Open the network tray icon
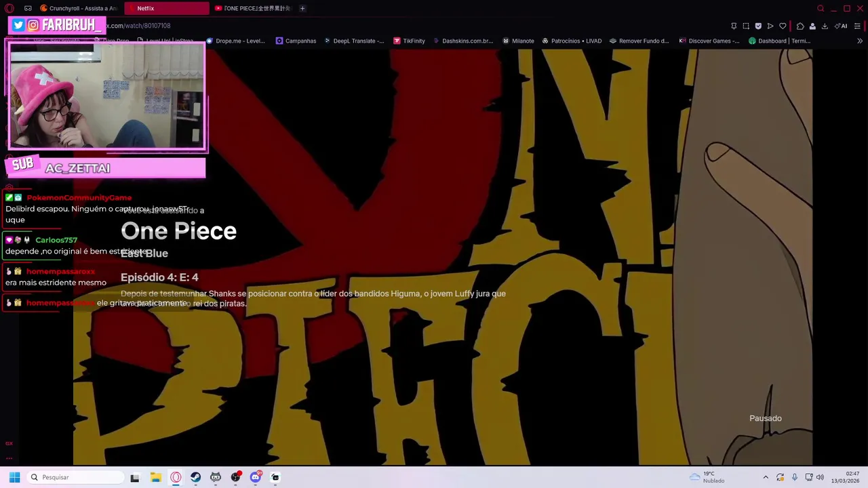The image size is (868, 488). click(x=809, y=477)
